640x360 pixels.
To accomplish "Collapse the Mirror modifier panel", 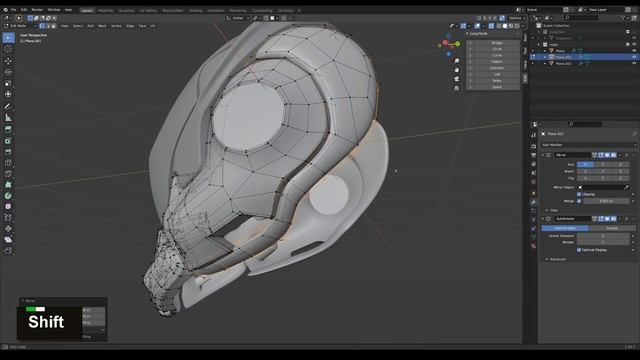I will (543, 155).
